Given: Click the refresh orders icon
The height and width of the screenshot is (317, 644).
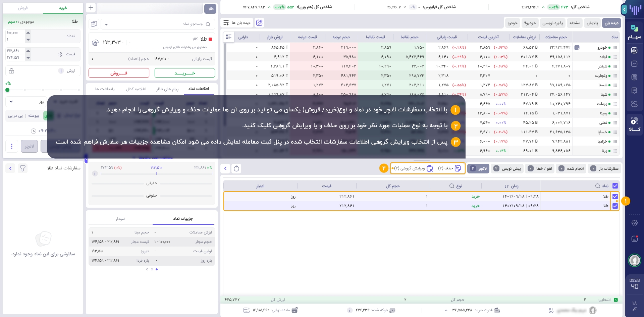Looking at the screenshot, I should click(236, 168).
